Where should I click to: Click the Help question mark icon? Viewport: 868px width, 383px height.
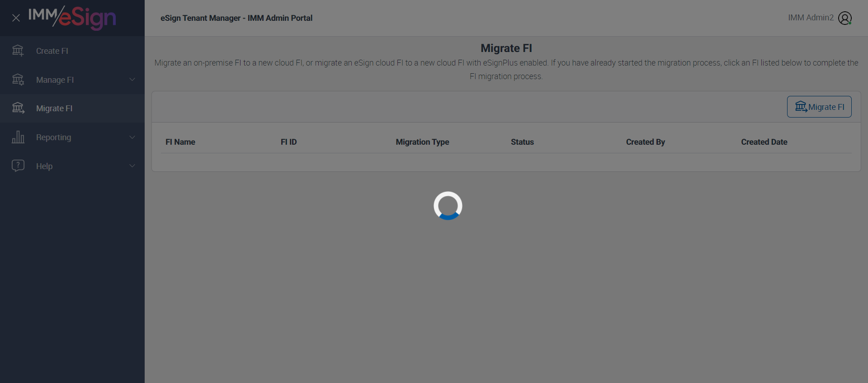pos(18,166)
